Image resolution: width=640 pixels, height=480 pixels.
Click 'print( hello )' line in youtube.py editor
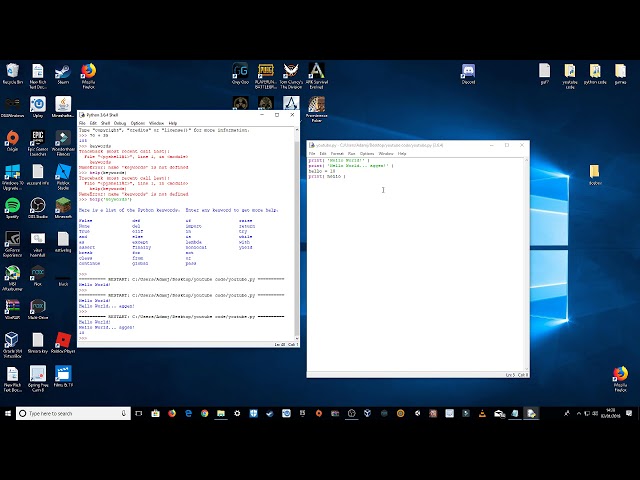327,177
